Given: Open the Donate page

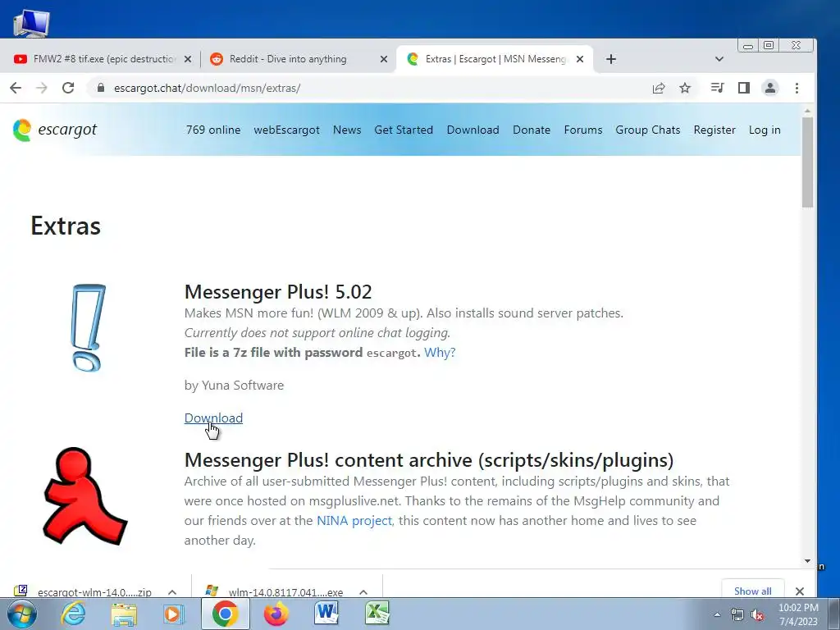Looking at the screenshot, I should coord(532,130).
